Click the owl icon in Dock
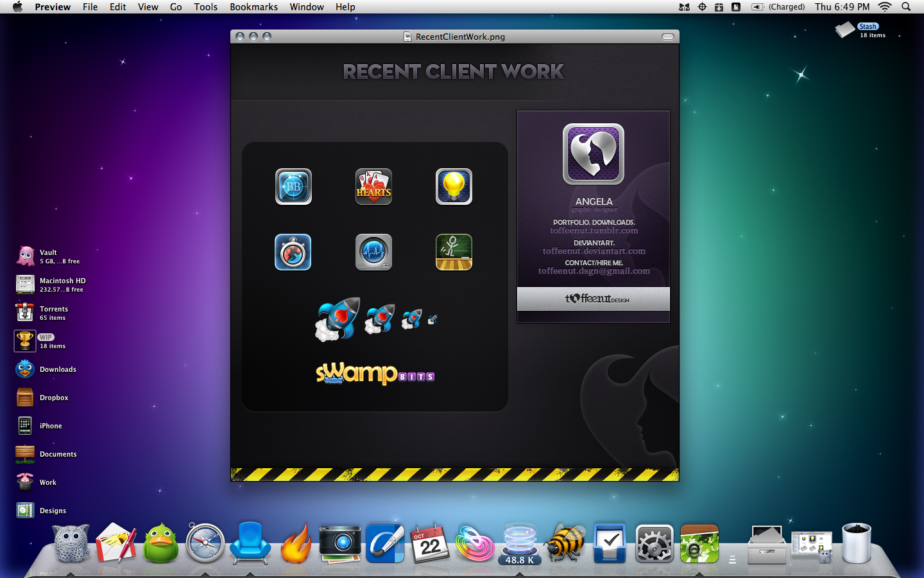Screen dimensions: 924x578 [71, 543]
